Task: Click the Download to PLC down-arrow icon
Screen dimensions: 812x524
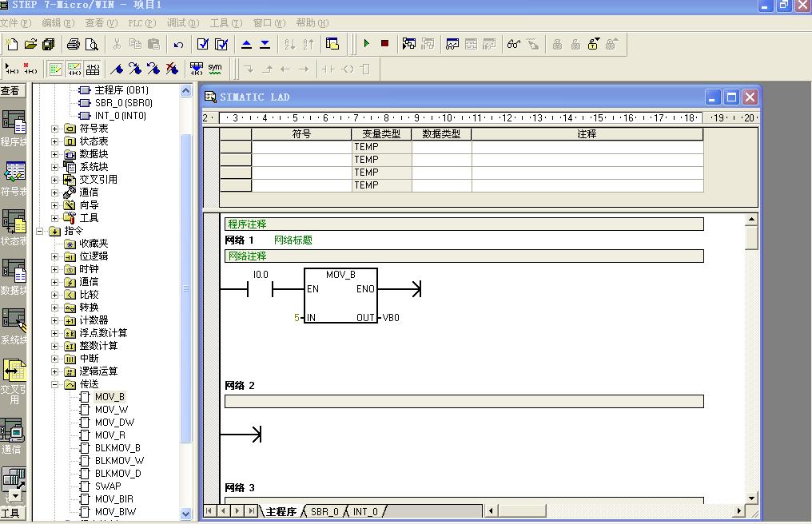Action: 265,44
